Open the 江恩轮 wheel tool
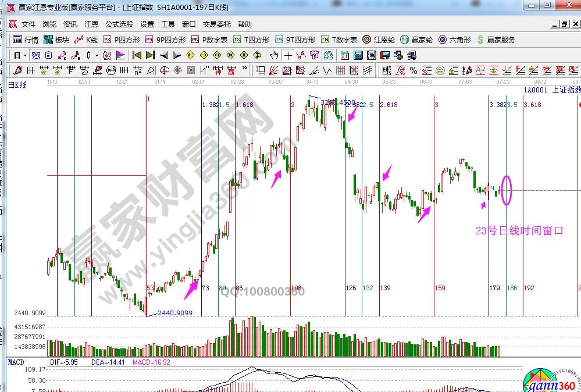581x392 pixels. [x=379, y=40]
